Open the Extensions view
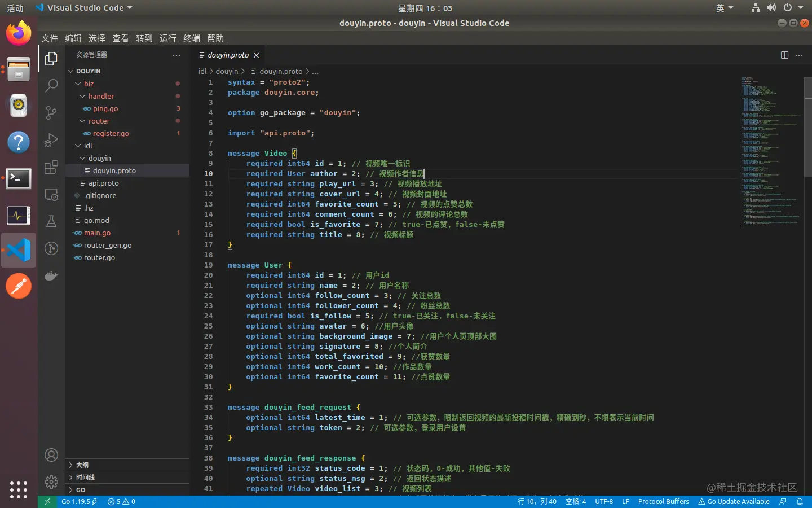 (51, 167)
